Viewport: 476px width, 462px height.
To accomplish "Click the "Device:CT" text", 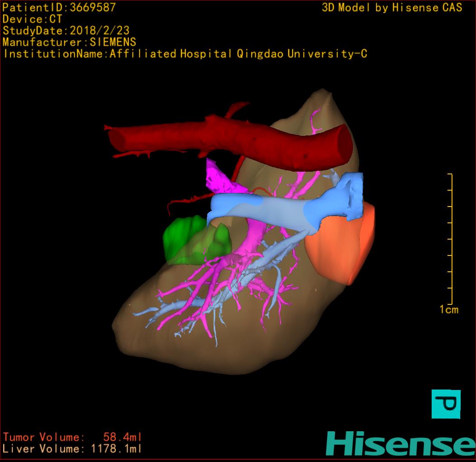I will click(x=32, y=19).
